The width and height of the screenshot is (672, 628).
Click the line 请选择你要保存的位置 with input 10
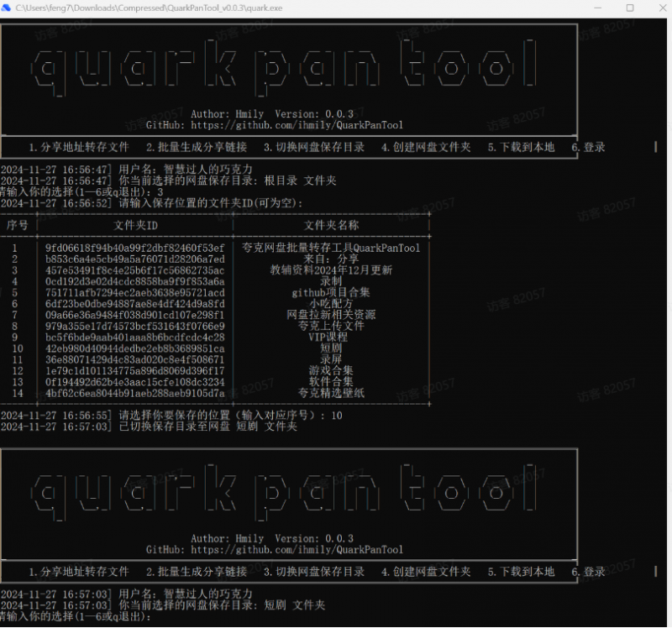pos(171,416)
